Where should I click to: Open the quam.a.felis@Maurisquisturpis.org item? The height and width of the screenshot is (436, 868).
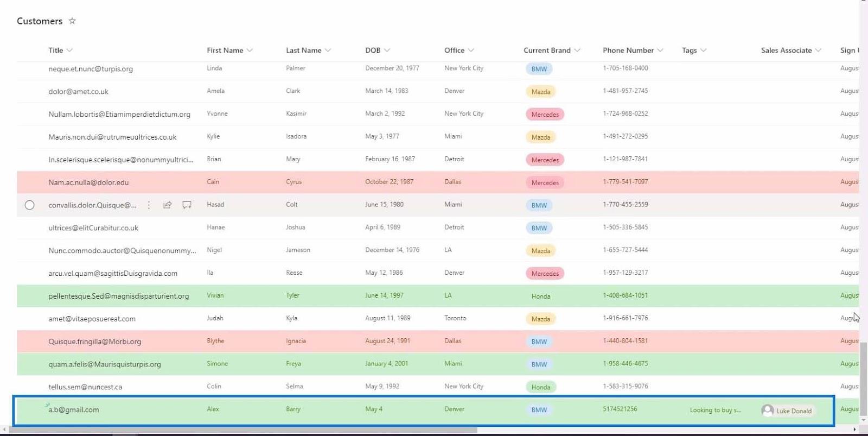click(x=105, y=364)
